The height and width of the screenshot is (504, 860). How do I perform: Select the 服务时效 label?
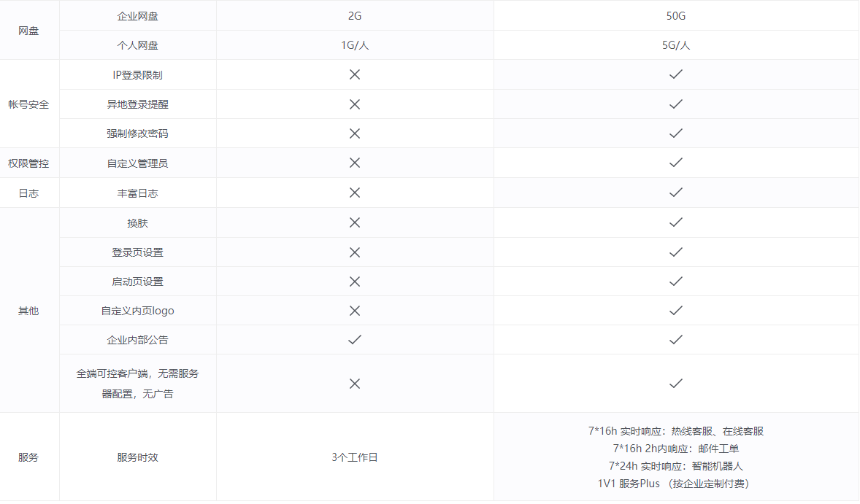click(x=138, y=457)
